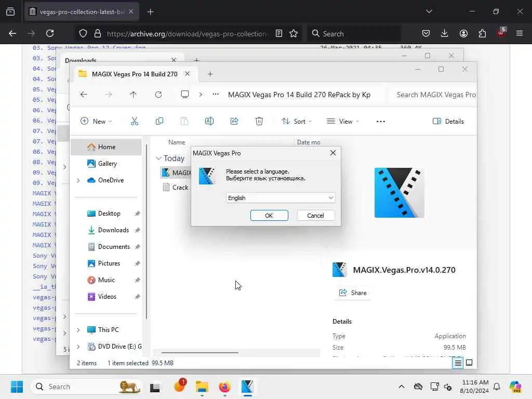Unpin Desktop from quick access

137,214
